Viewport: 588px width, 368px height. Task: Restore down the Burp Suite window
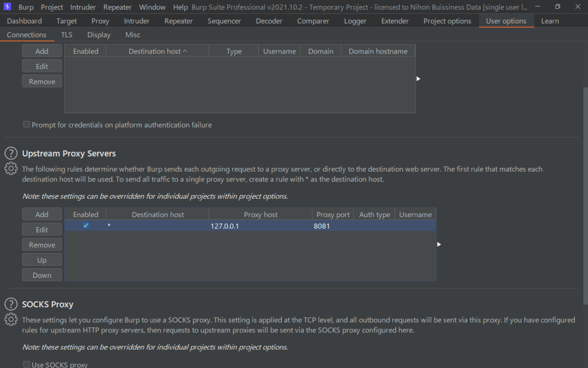pos(558,7)
